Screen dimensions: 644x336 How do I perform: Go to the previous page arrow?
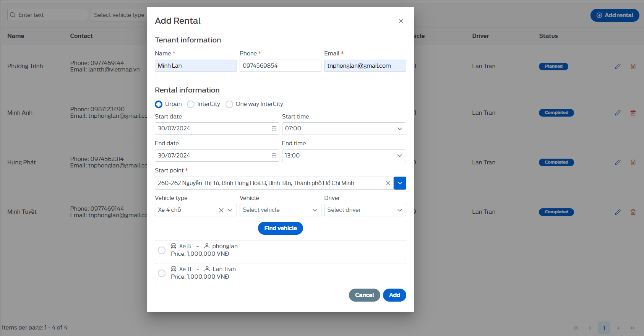pos(590,328)
